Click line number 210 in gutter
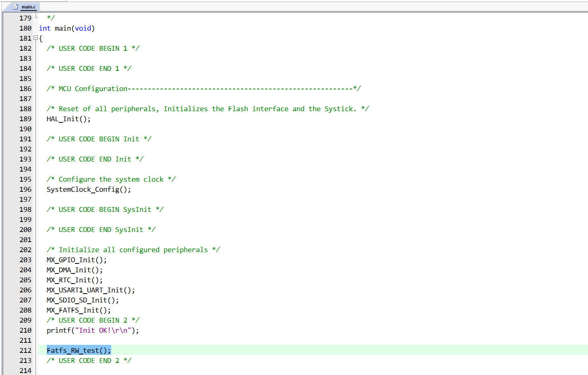Viewport: 588px width, 375px height. (25, 330)
